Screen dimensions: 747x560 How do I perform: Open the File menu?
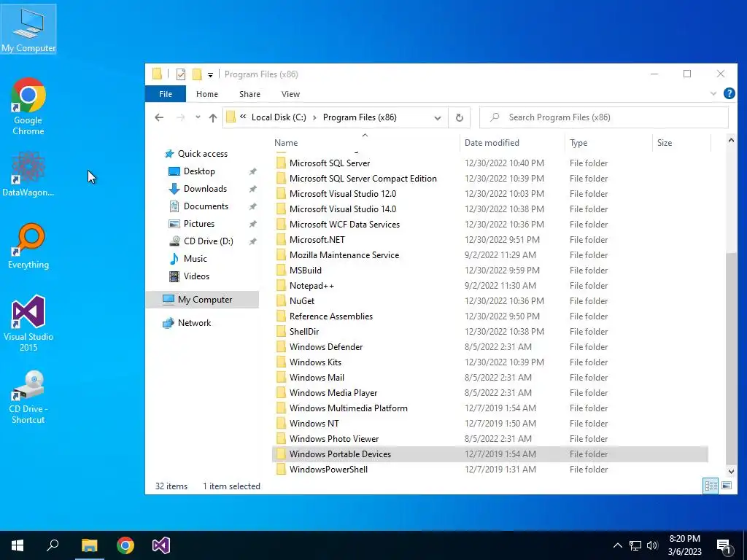coord(166,94)
